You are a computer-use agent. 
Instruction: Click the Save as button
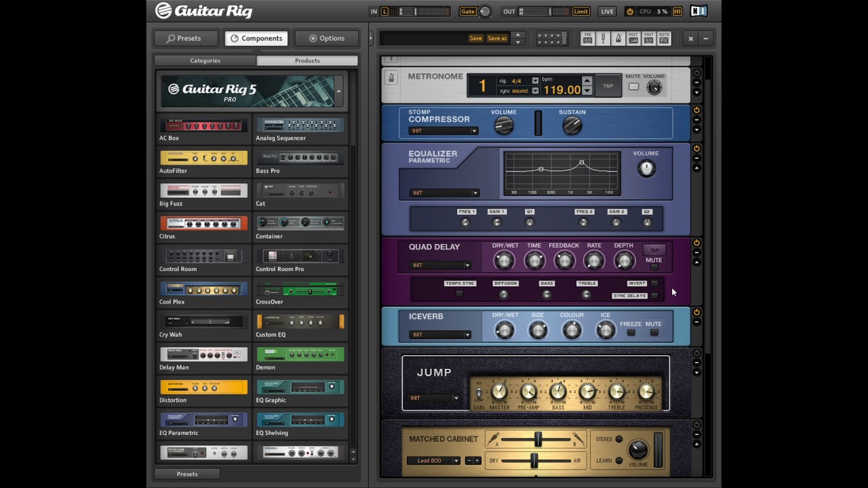497,39
